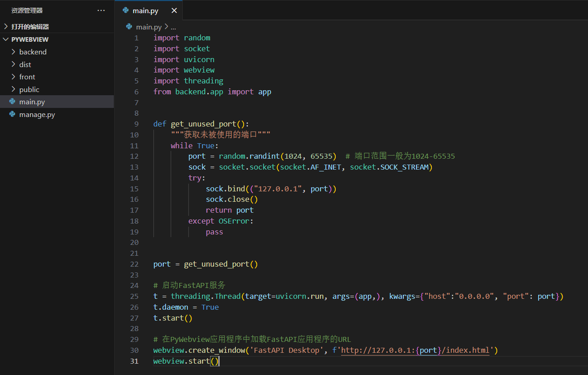Click 'except OSError:' on line 18

221,221
